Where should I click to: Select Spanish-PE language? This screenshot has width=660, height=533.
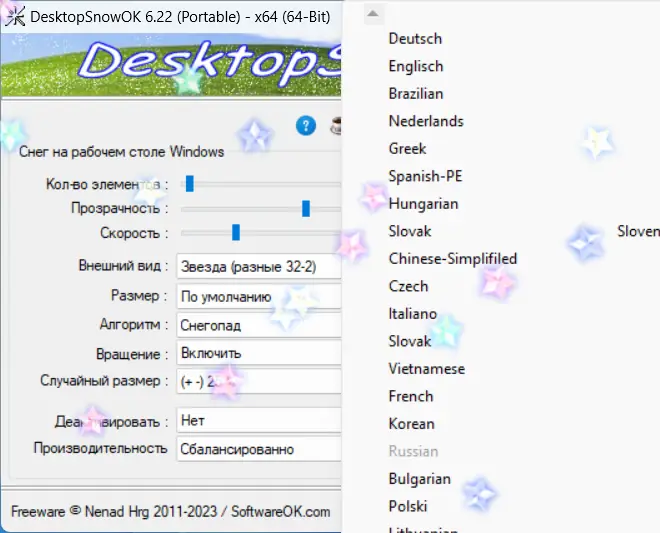point(426,176)
